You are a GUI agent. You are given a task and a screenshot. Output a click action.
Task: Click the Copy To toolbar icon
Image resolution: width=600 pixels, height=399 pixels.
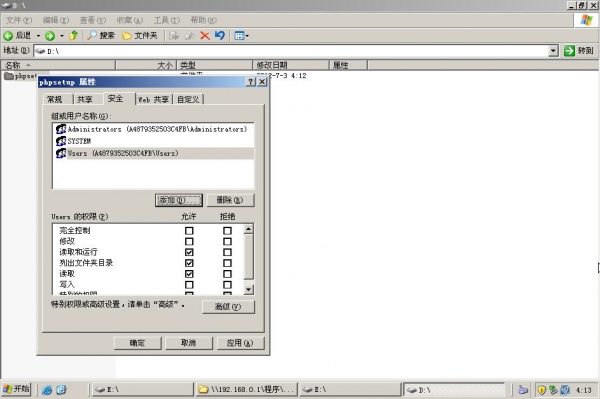pyautogui.click(x=189, y=36)
